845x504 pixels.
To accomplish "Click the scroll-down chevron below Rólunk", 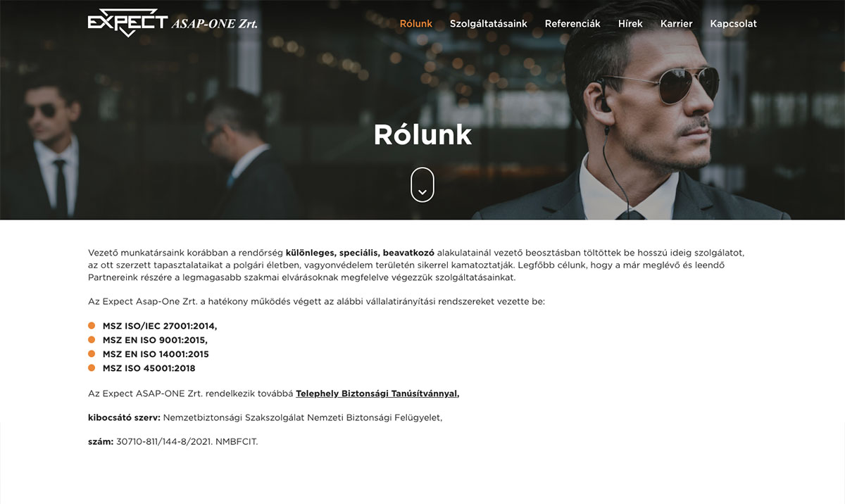I will (423, 185).
